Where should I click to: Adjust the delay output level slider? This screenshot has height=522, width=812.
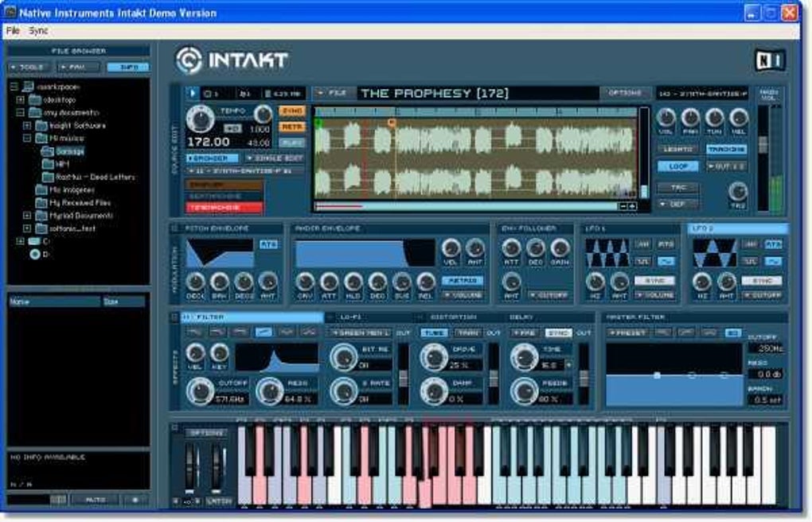click(584, 378)
